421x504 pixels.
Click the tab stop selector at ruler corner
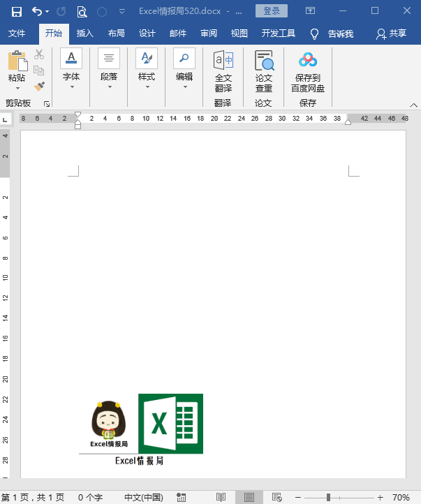[x=6, y=119]
